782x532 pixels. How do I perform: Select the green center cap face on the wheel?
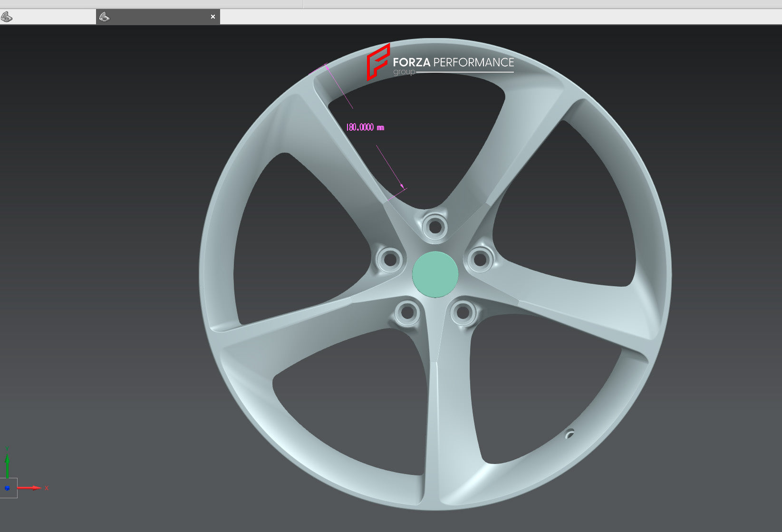[x=435, y=274]
